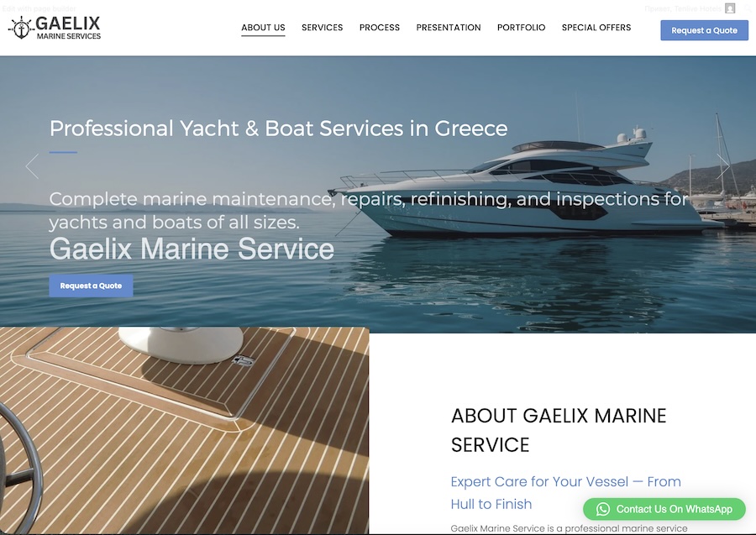Open the Portfolio nav item
Viewport: 756px width, 535px height.
point(521,28)
